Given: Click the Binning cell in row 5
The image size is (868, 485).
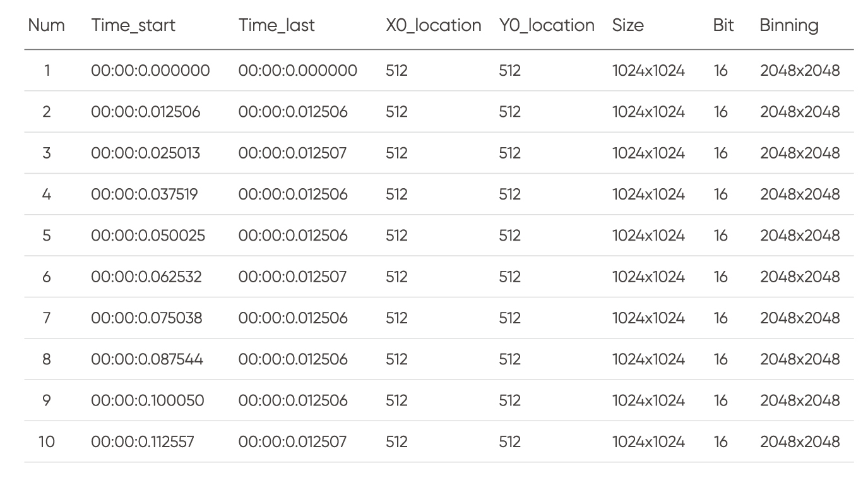Looking at the screenshot, I should coord(800,236).
